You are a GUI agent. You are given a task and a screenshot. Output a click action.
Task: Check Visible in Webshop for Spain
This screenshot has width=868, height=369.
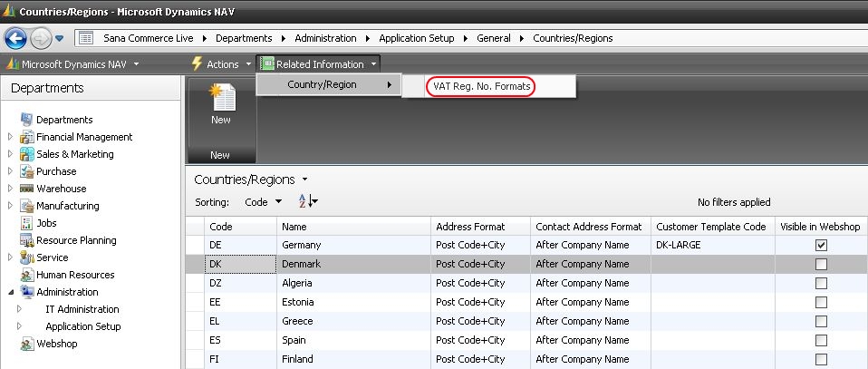point(821,340)
